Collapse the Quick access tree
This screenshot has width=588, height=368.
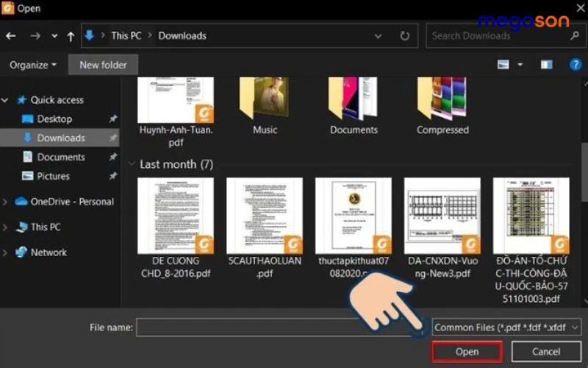[5, 100]
